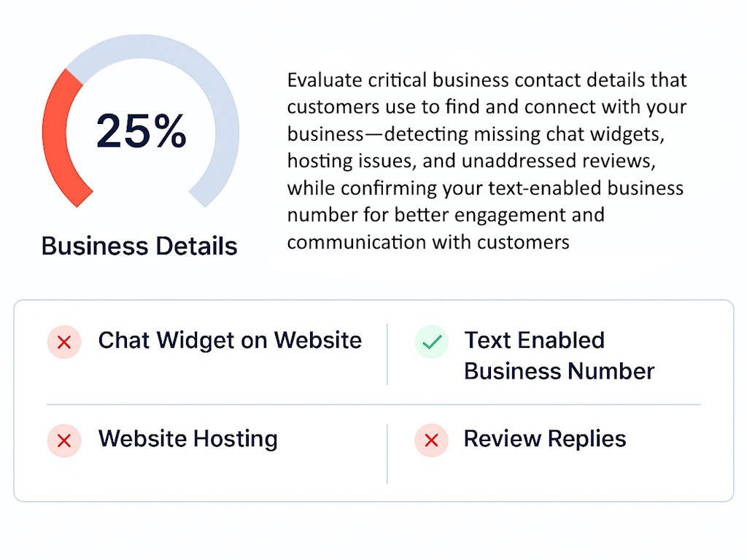Open the Chat Widget on Website item

pos(230,341)
